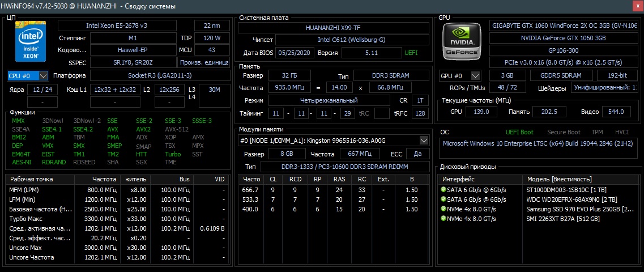Click the 533.3 row in timings table

[x=334, y=199]
